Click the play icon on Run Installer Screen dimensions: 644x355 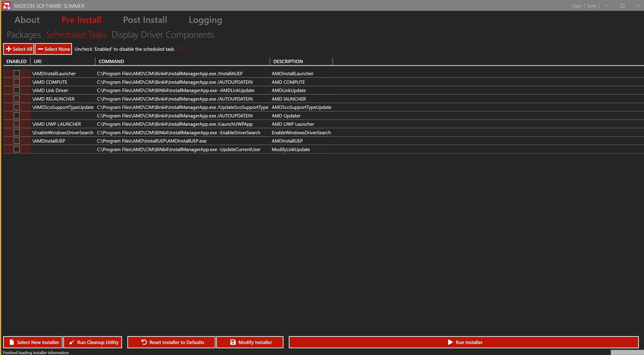tap(450, 342)
